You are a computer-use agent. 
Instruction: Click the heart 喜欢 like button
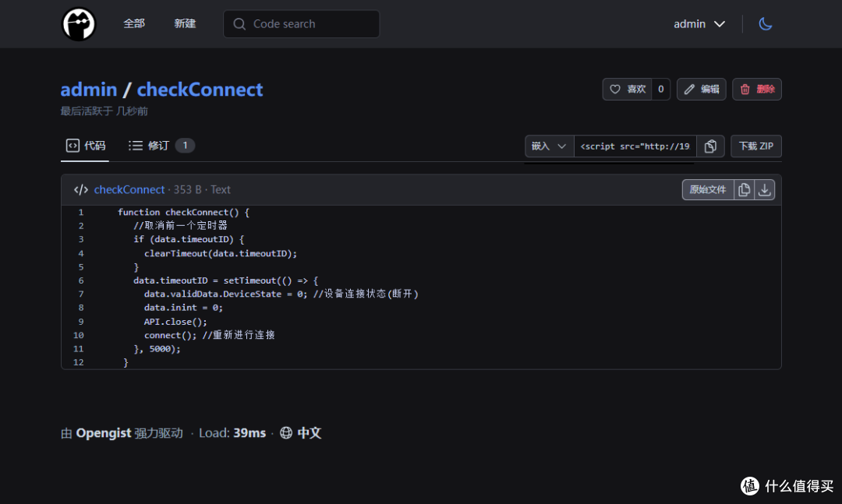(x=627, y=89)
